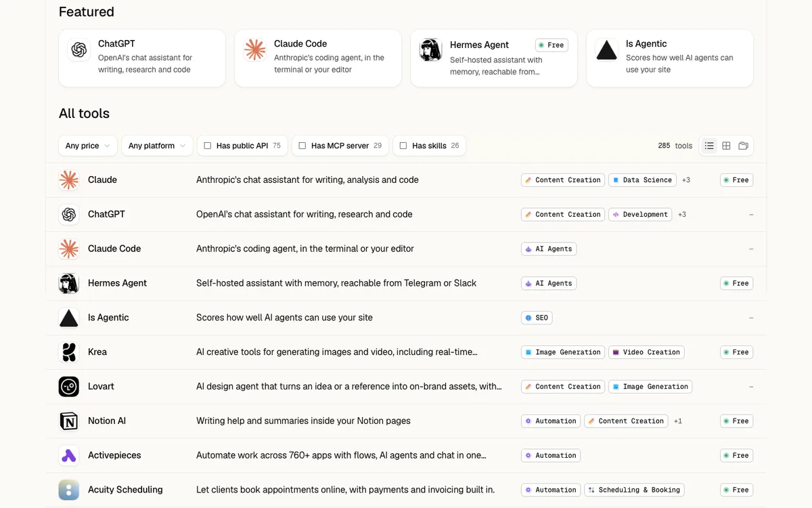812x508 pixels.
Task: Open the Notion AI tool name link
Action: click(107, 421)
